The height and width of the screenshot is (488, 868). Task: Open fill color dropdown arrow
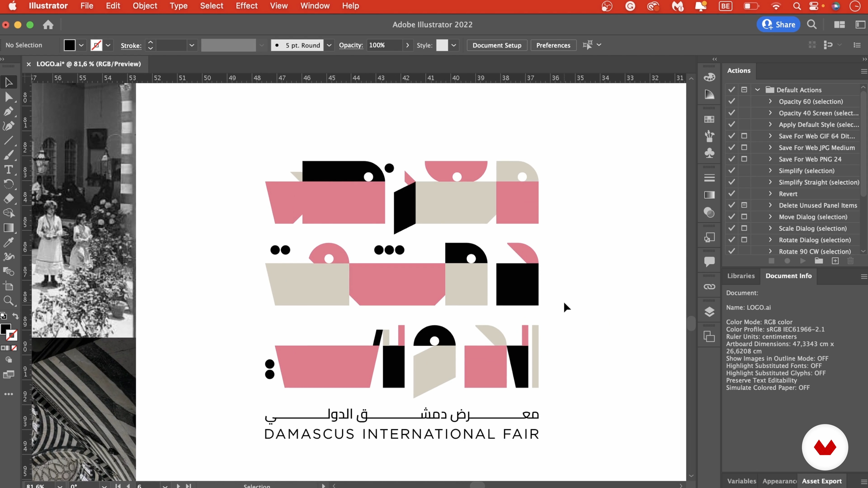(x=81, y=45)
